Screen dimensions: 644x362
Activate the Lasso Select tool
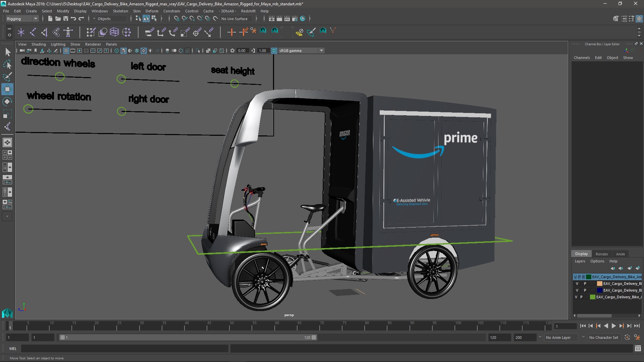click(x=7, y=64)
